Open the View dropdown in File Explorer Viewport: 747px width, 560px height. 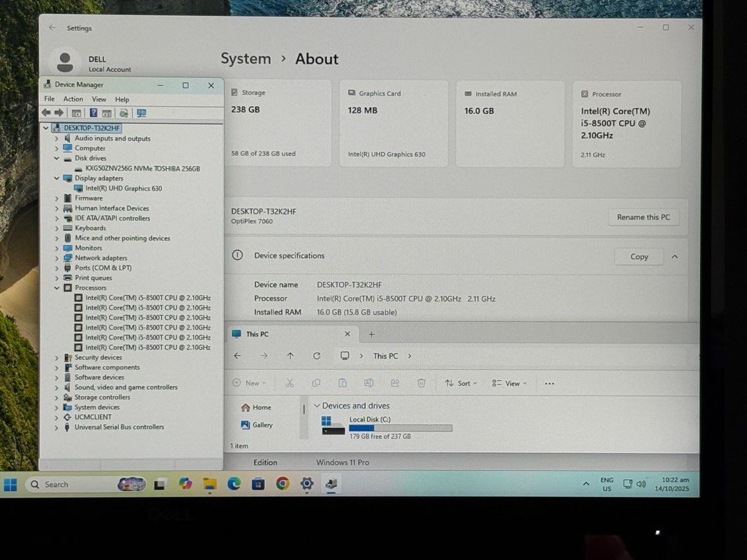click(510, 383)
